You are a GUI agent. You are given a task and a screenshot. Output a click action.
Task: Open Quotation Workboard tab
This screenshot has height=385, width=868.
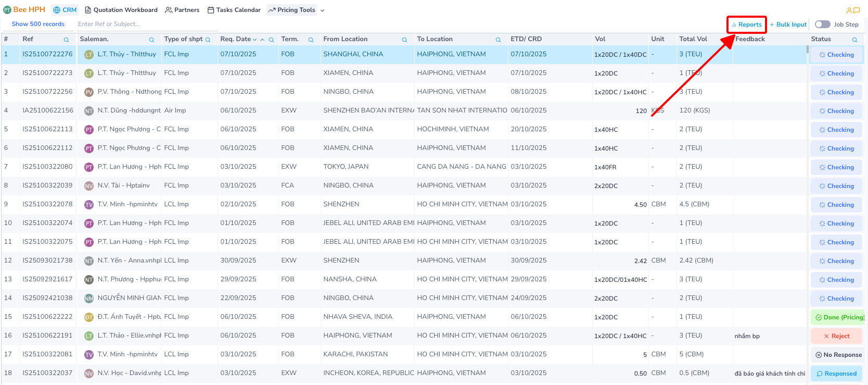(x=121, y=10)
